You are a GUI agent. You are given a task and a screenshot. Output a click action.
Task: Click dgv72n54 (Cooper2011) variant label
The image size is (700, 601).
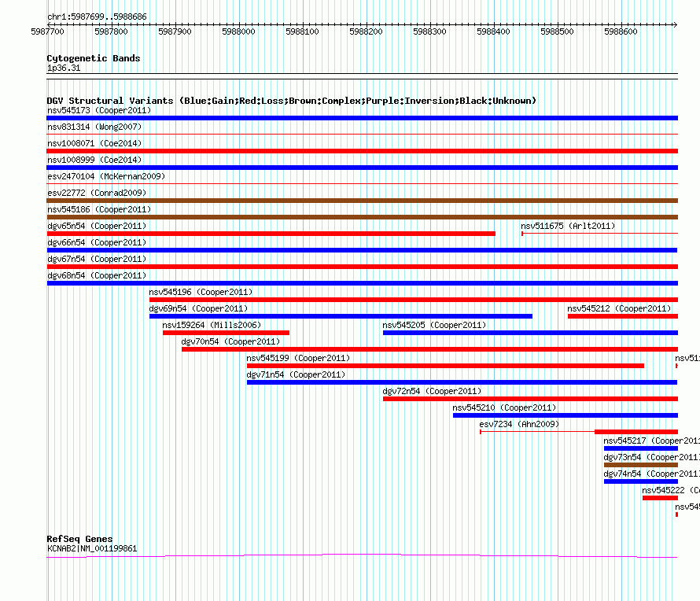click(432, 391)
